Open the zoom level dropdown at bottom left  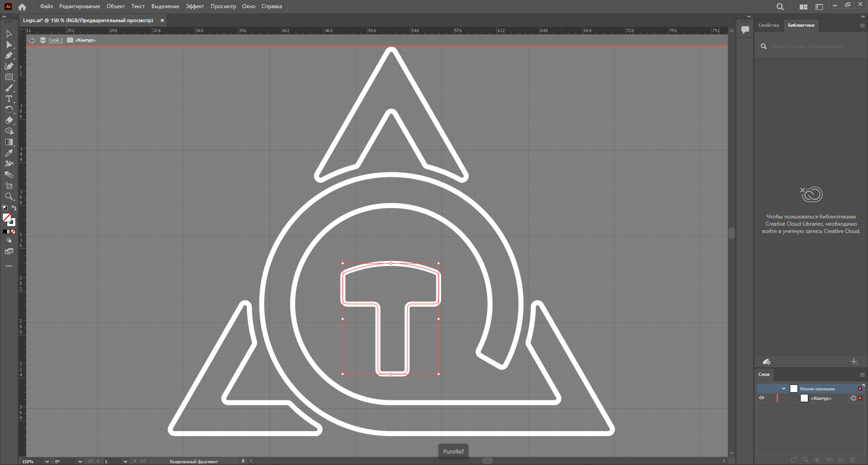[47, 461]
